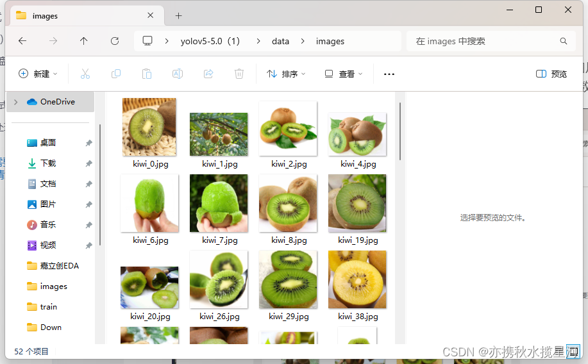Close the images tab
The image size is (588, 364).
(x=151, y=15)
